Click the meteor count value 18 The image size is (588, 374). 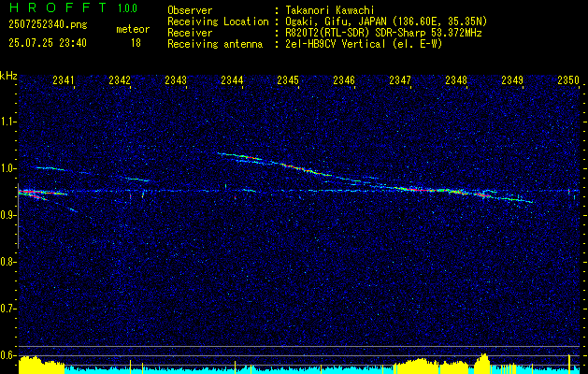[136, 43]
